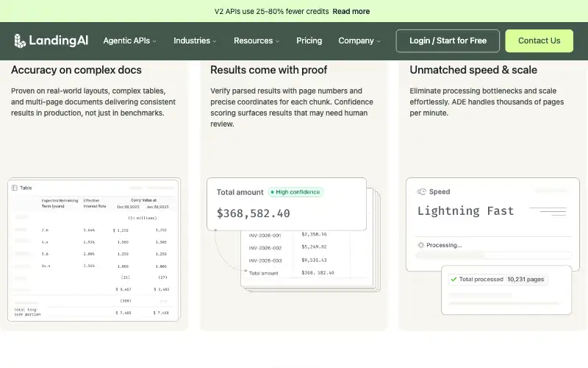Click the Table grid icon
This screenshot has width=588, height=368.
15,188
